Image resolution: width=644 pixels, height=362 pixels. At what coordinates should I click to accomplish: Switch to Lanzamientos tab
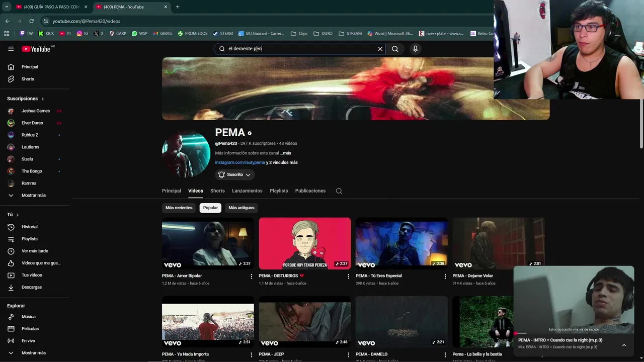[x=247, y=191]
